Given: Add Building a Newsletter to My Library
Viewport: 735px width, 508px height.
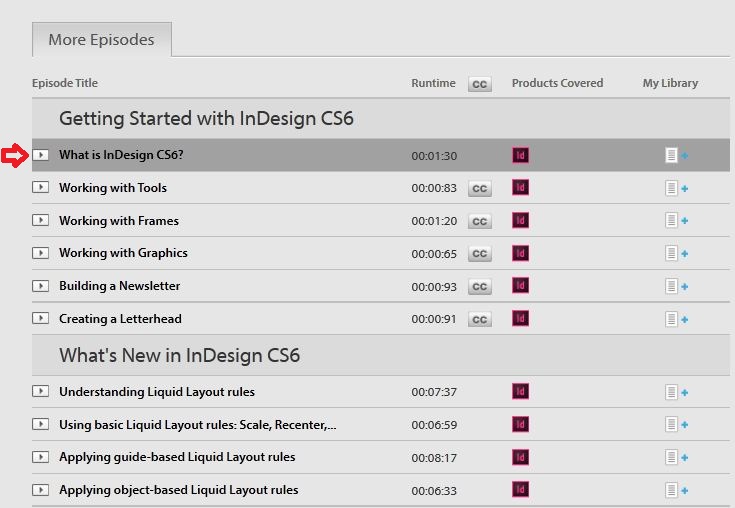Looking at the screenshot, I should 676,286.
